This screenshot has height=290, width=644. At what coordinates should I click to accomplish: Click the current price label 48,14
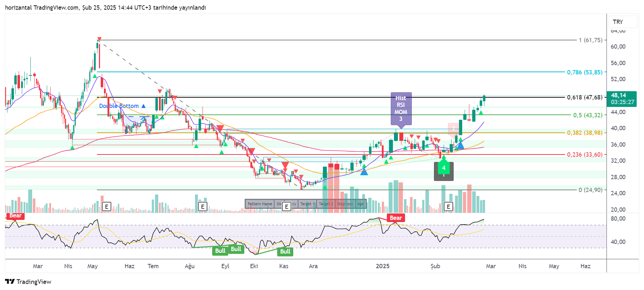pyautogui.click(x=621, y=99)
